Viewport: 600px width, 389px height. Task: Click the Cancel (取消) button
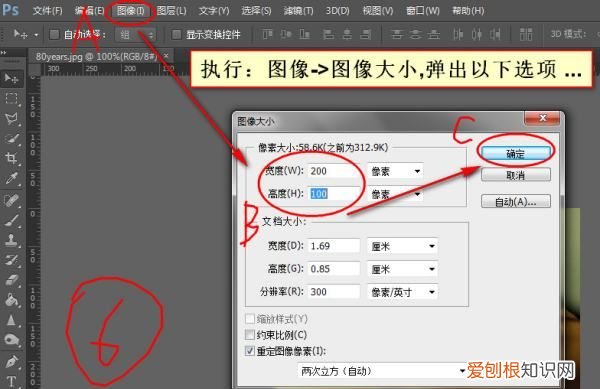click(x=515, y=175)
